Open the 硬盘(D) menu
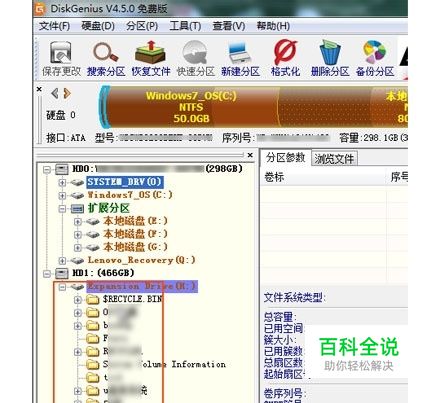This screenshot has height=403, width=440. tap(98, 26)
